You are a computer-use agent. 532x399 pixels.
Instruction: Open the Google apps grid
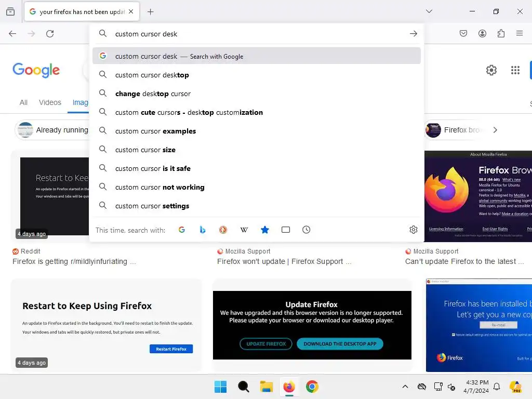515,70
